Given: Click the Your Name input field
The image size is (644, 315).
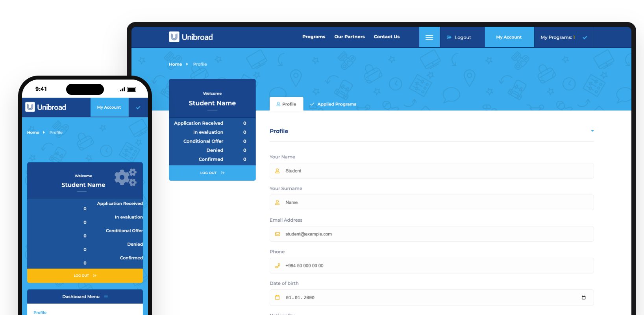Looking at the screenshot, I should point(431,171).
